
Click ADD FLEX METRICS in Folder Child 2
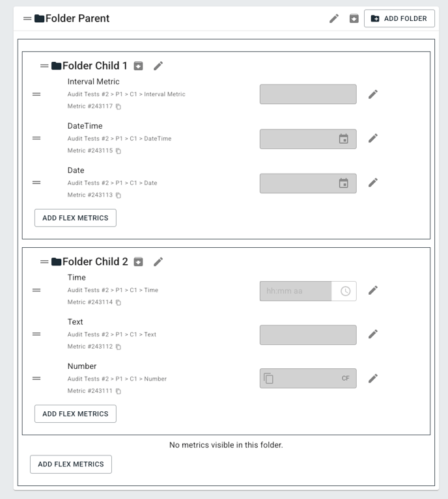(x=76, y=414)
